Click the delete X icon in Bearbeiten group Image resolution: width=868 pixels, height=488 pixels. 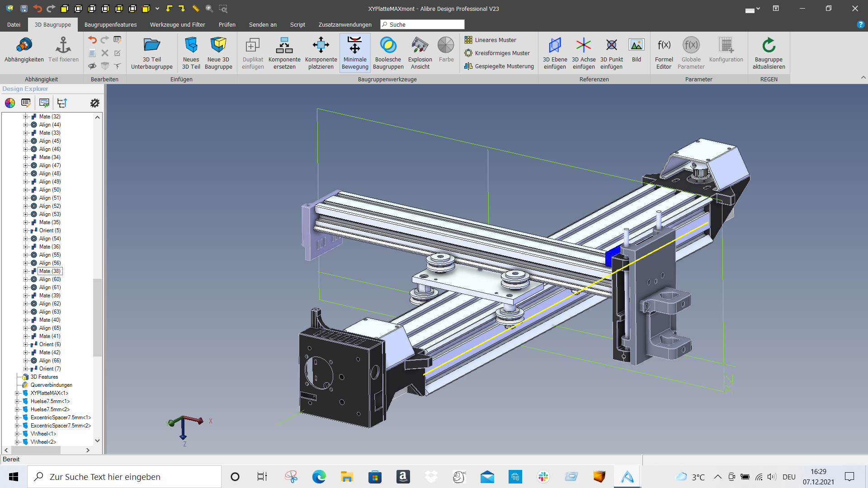click(x=105, y=53)
